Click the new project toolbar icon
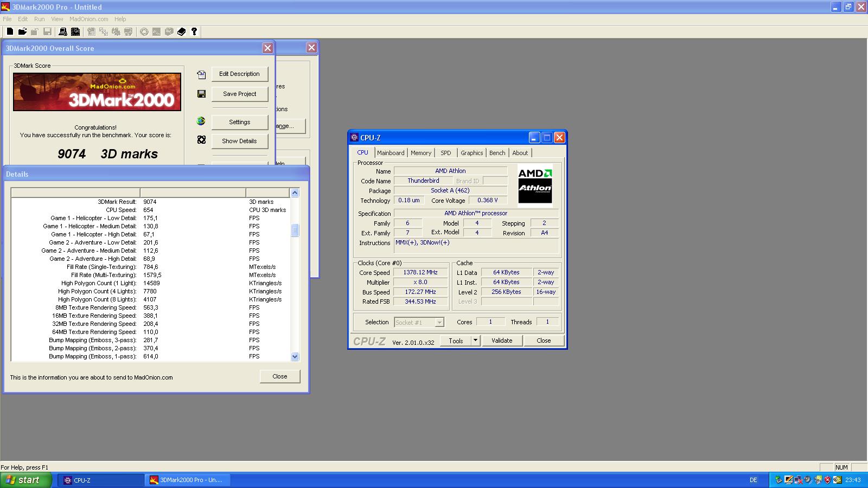 (10, 32)
